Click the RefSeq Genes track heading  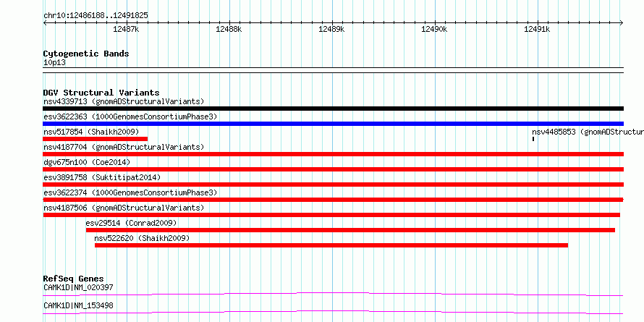(x=73, y=279)
